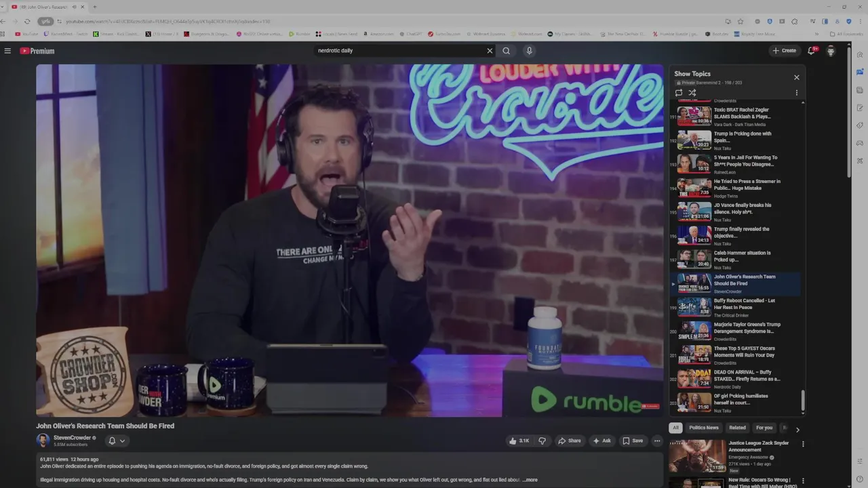
Task: Expand description with ...more
Action: point(530,480)
